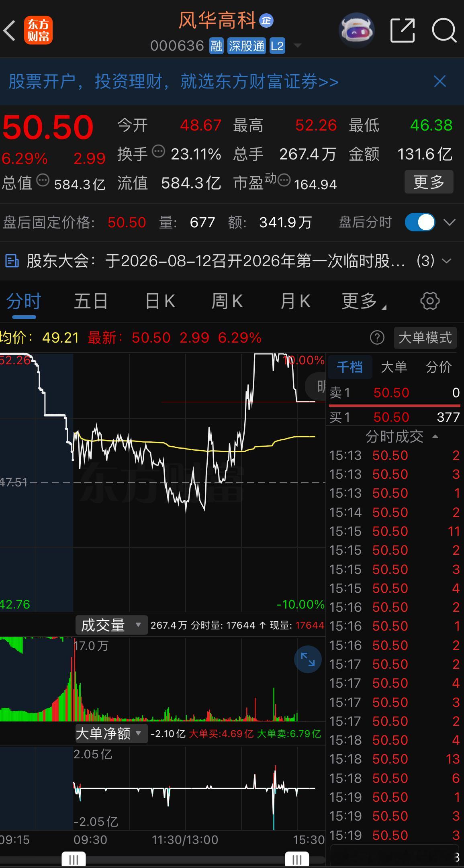Switch to 五日 chart tab
464x868 pixels.
coord(91,301)
